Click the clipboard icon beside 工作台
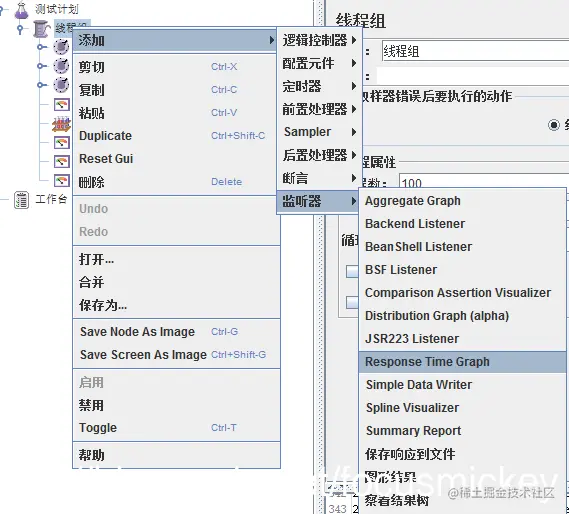Viewport: 569px width, 514px height. point(21,200)
